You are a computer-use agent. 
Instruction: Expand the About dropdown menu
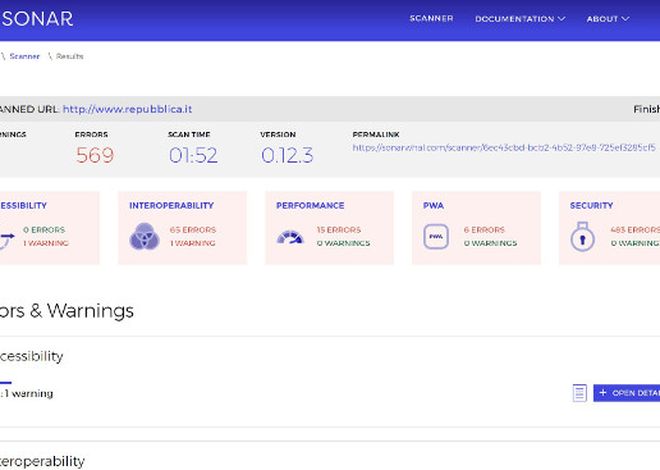(x=608, y=19)
